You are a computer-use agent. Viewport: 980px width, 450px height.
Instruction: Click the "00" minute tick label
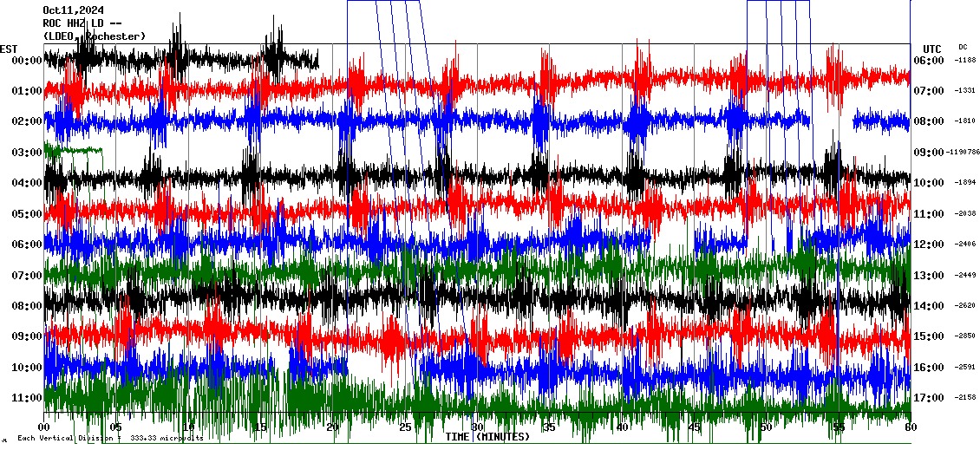[43, 427]
